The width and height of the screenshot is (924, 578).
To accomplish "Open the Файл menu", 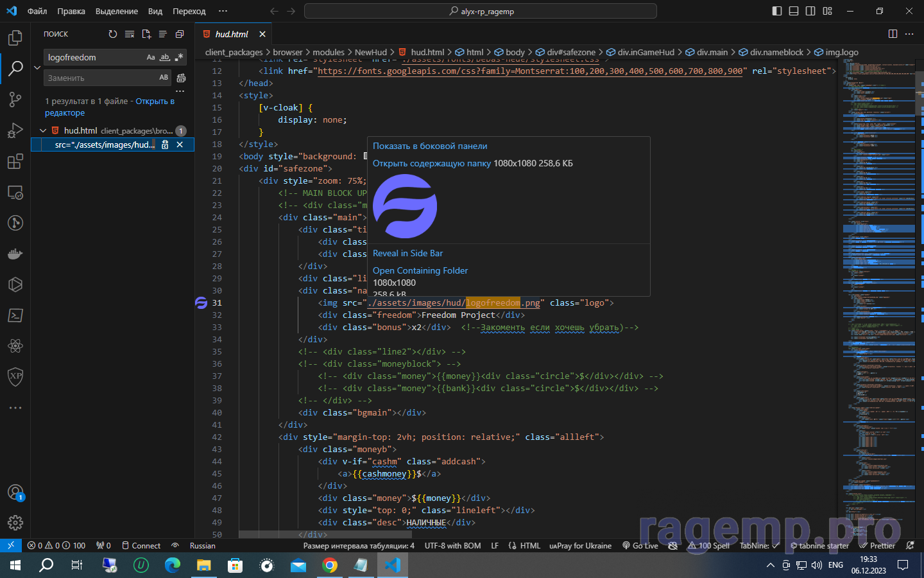I will point(37,11).
